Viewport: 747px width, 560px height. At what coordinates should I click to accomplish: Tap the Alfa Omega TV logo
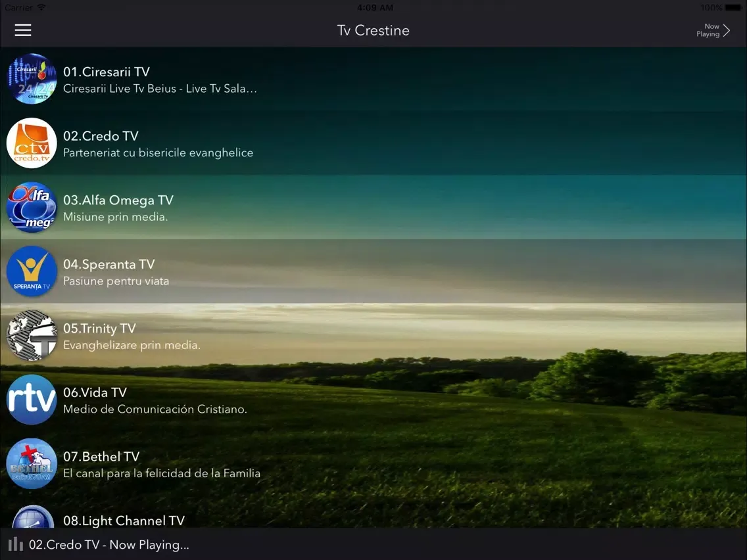coord(32,207)
